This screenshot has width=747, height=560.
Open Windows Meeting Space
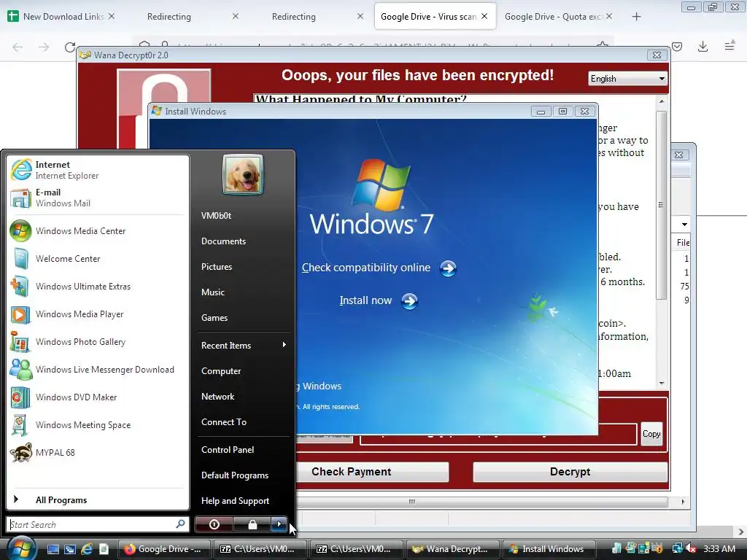(98, 425)
